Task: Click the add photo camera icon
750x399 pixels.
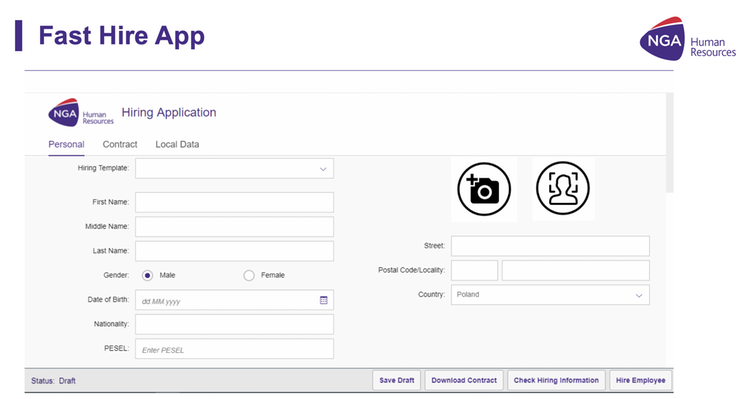Action: point(484,189)
